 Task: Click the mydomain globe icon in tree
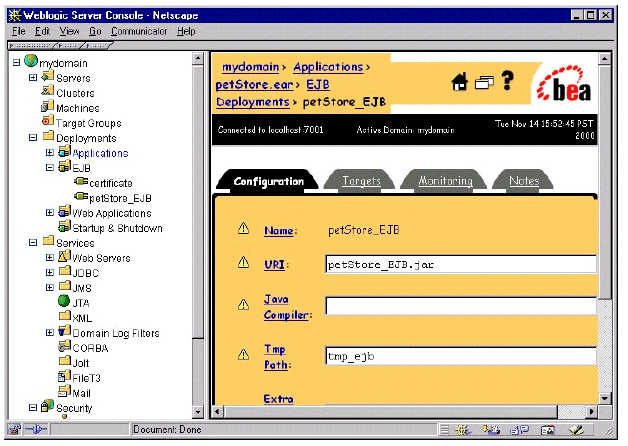coord(31,62)
